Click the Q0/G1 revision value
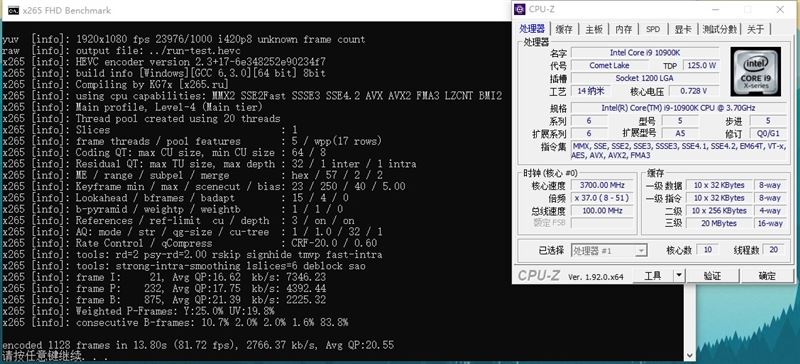The image size is (800, 364). (x=768, y=133)
